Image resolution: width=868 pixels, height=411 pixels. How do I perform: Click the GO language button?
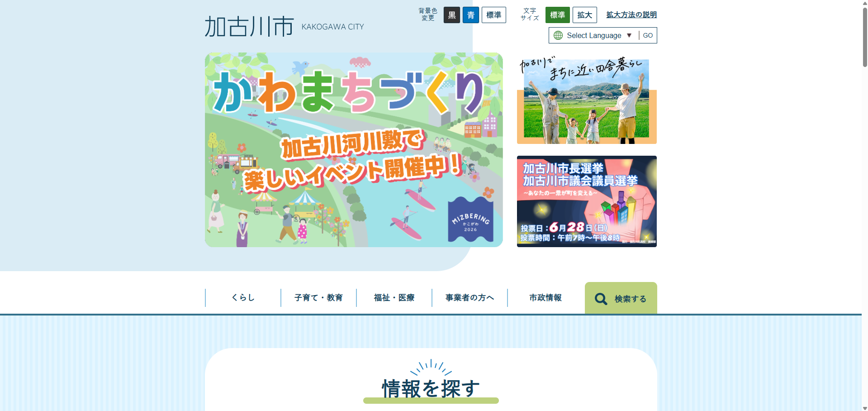point(648,35)
